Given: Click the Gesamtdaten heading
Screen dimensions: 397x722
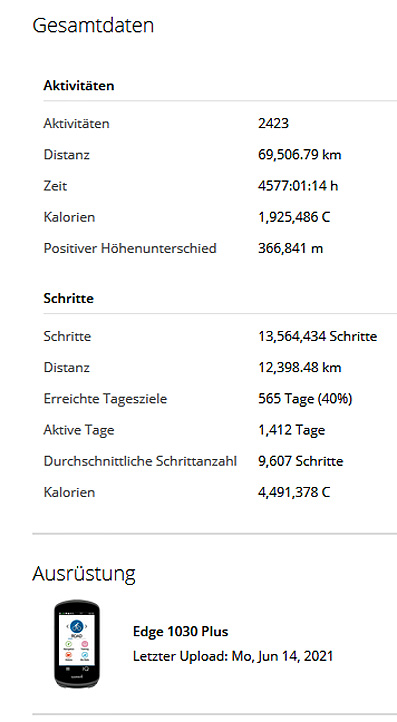Looking at the screenshot, I should point(93,25).
